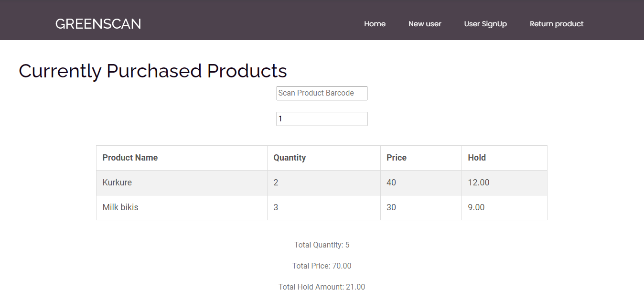Go to the New user page
The height and width of the screenshot is (291, 644).
tap(425, 24)
